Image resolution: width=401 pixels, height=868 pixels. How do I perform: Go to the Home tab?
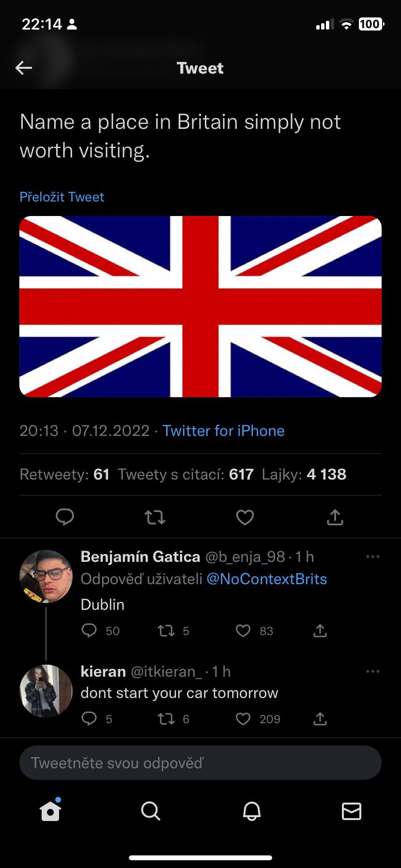(50, 810)
